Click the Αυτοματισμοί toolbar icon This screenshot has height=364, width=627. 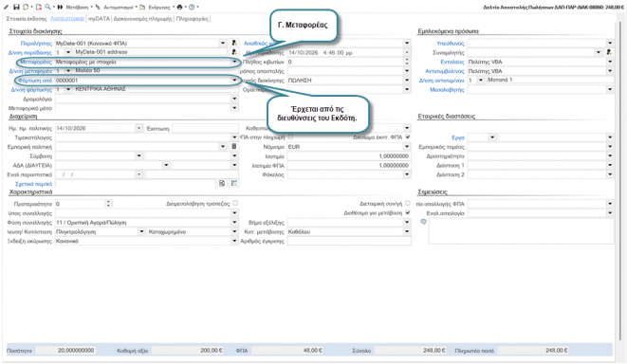(x=98, y=7)
